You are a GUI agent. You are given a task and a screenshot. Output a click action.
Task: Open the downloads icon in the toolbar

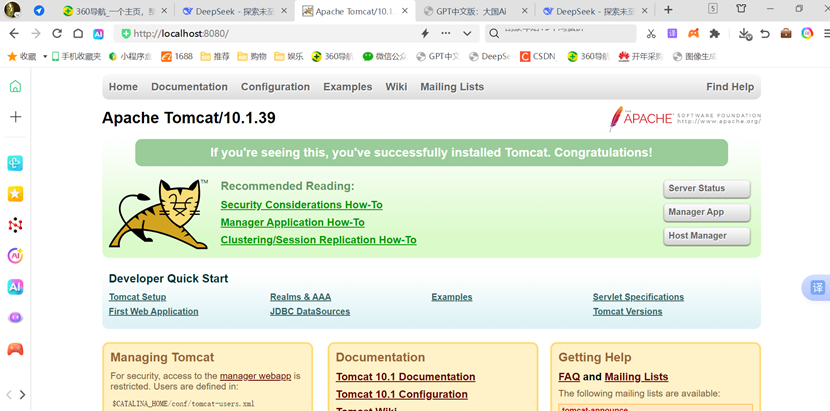(x=745, y=34)
